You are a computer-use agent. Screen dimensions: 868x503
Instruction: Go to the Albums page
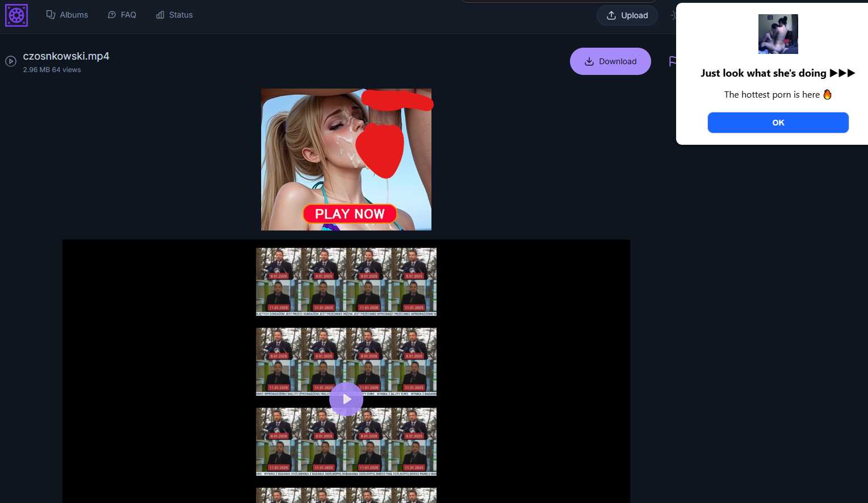(x=67, y=15)
